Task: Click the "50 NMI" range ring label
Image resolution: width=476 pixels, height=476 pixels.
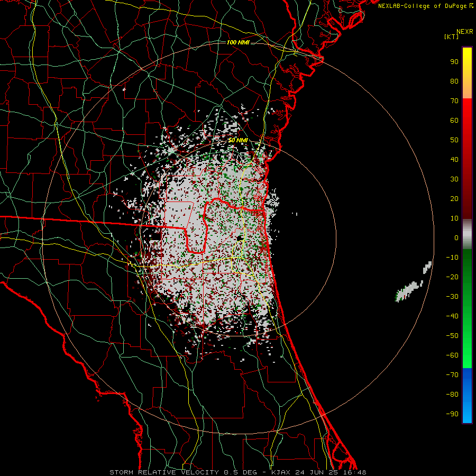Action: [x=238, y=140]
